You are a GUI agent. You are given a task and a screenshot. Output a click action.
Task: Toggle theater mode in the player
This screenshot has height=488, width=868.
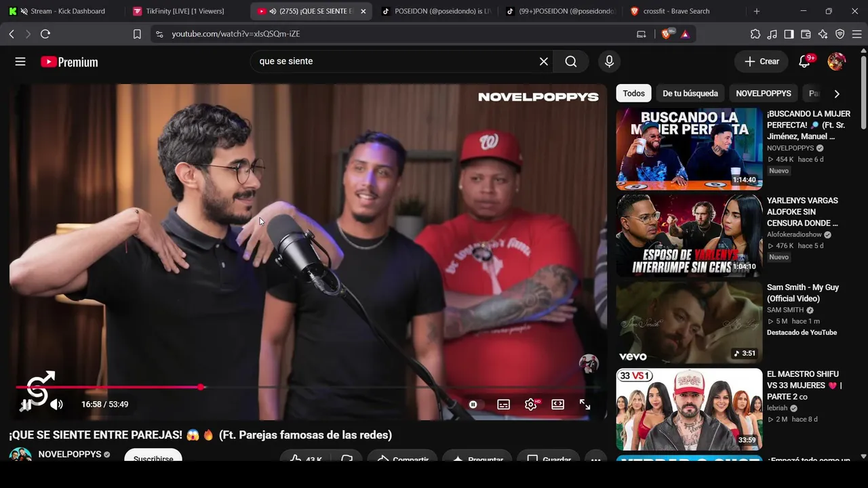(557, 405)
